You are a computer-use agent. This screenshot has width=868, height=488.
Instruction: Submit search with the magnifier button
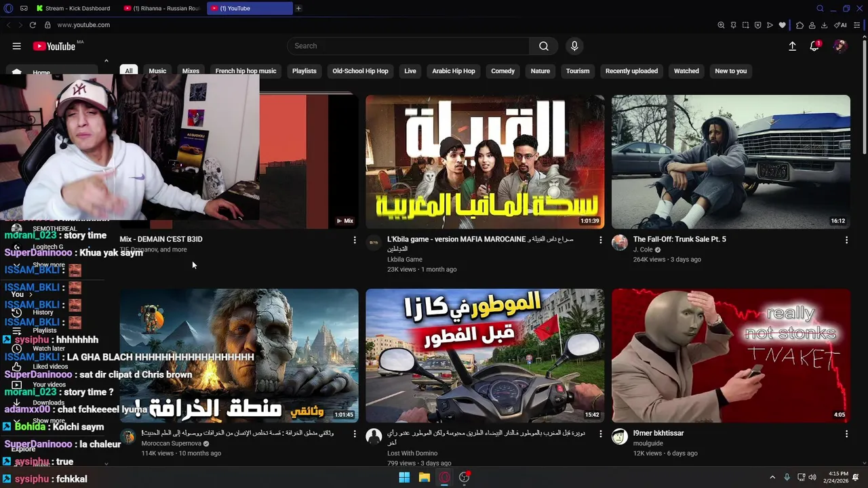[544, 46]
